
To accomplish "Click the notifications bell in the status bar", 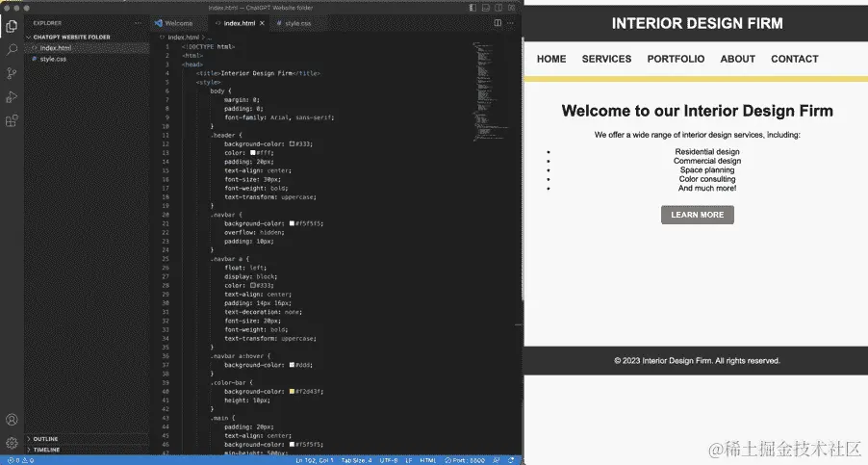I will [510, 460].
